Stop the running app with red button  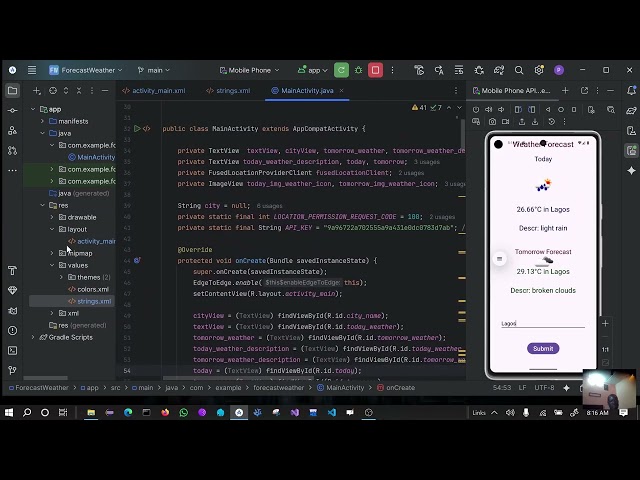375,70
